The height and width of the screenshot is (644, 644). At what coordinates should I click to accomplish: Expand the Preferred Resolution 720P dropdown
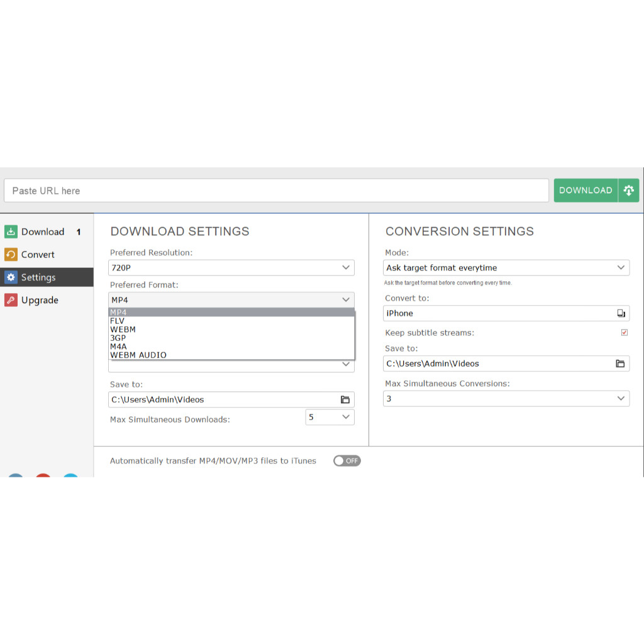click(231, 268)
